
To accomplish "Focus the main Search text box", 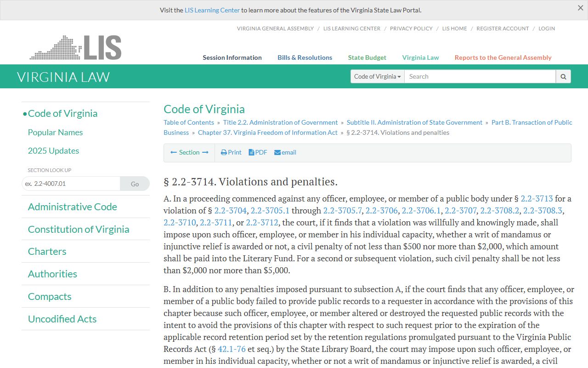I will [x=480, y=76].
